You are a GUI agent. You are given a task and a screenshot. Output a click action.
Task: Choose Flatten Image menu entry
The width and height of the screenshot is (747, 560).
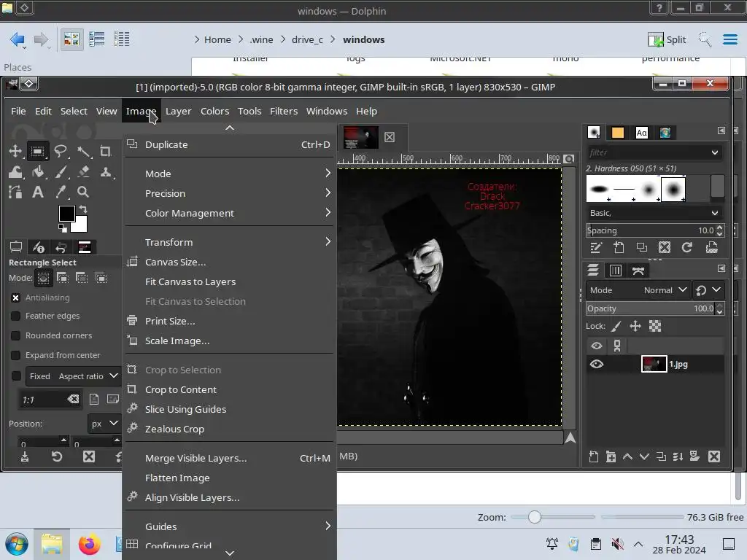point(229,478)
